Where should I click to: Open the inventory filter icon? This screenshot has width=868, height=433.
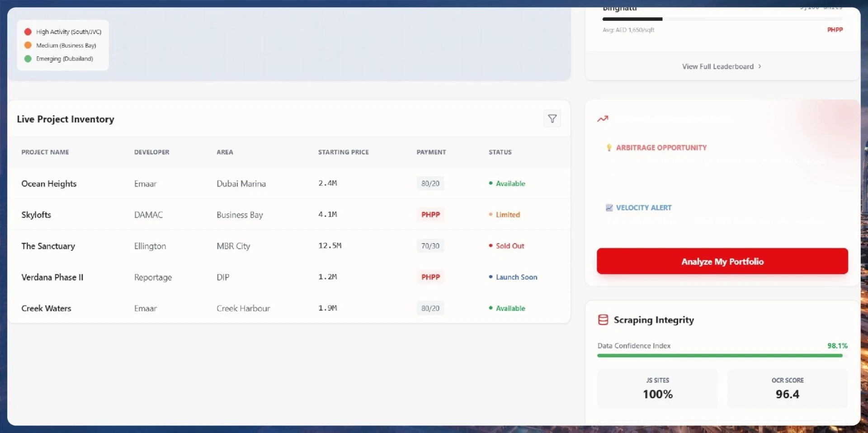tap(552, 119)
